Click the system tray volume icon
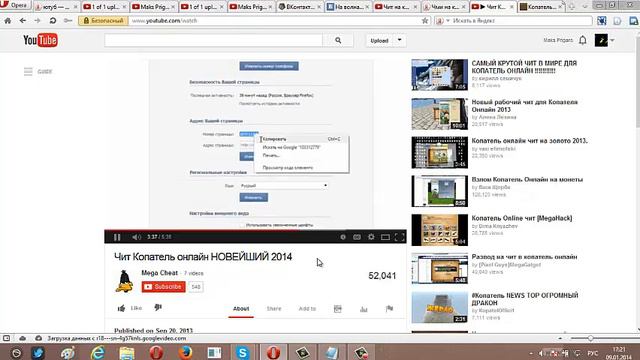 (x=541, y=353)
